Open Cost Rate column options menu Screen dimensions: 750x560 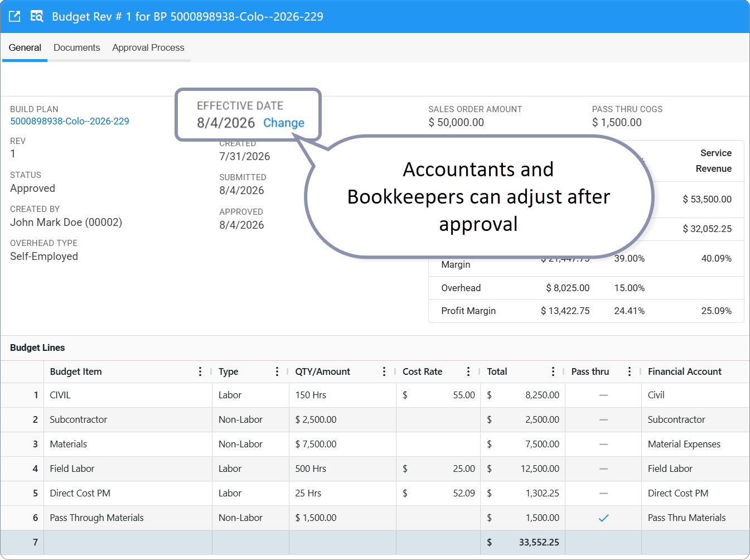click(468, 371)
